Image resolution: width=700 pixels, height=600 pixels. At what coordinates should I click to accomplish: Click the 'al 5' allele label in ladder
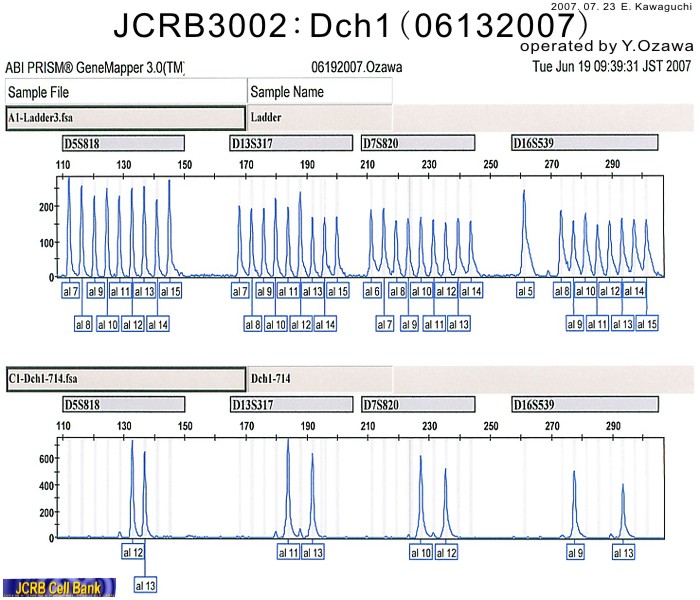pos(526,291)
